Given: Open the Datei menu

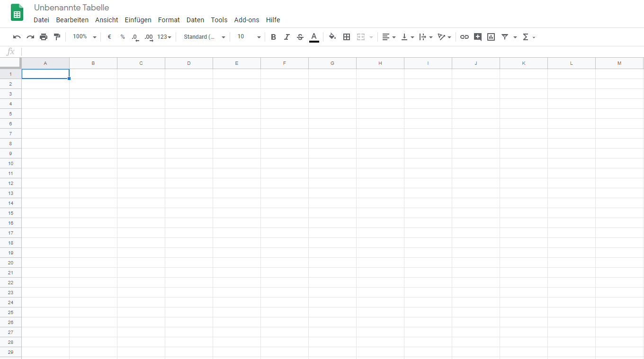Looking at the screenshot, I should coord(41,20).
